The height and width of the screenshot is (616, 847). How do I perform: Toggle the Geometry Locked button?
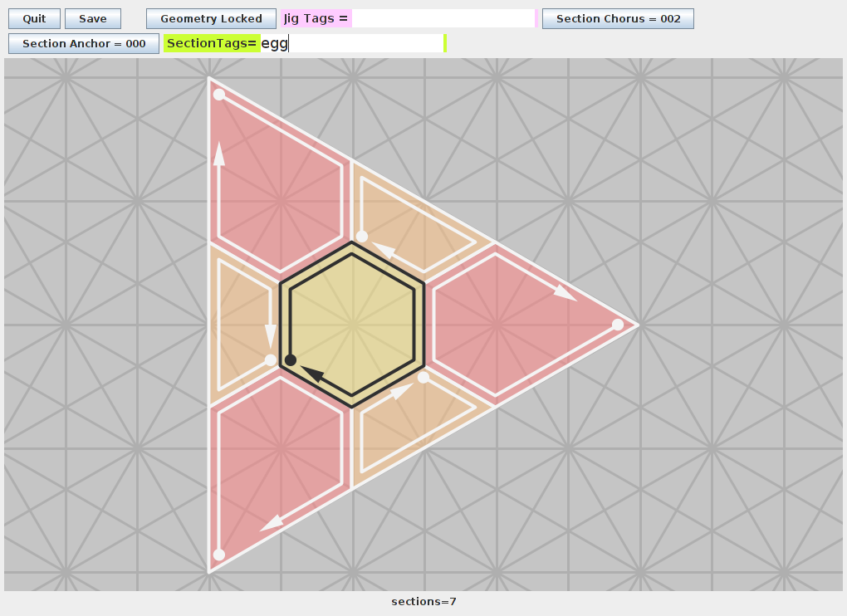[x=211, y=19]
